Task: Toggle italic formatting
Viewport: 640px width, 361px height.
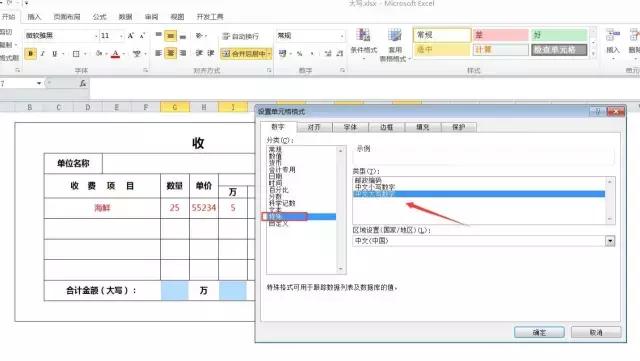Action: coord(42,53)
